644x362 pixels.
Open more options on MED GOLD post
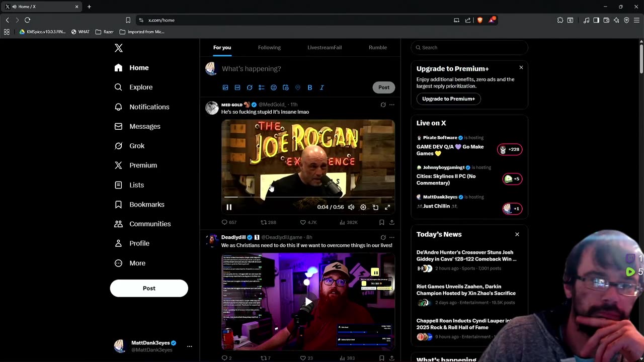[x=392, y=105]
